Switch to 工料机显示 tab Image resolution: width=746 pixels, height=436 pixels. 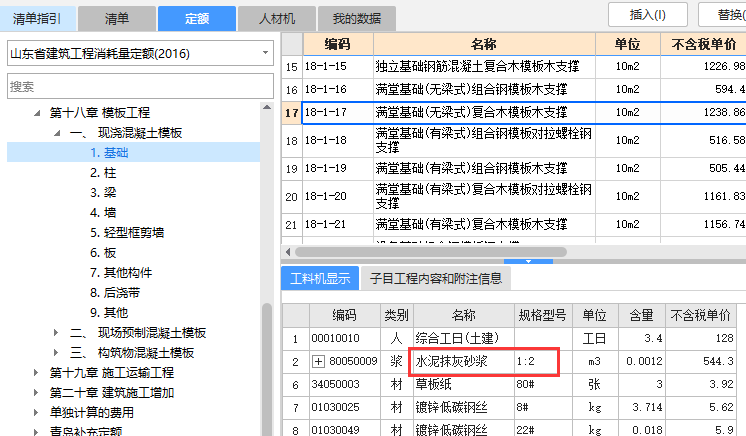tap(320, 278)
